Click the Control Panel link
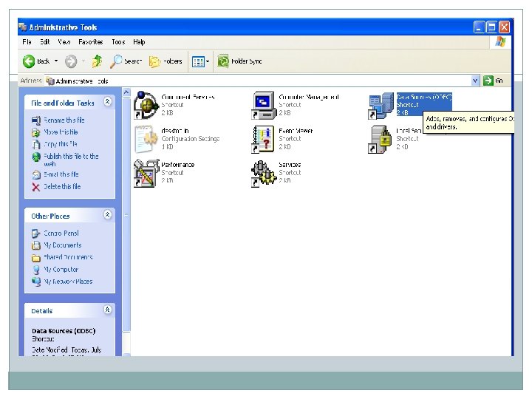 click(61, 233)
